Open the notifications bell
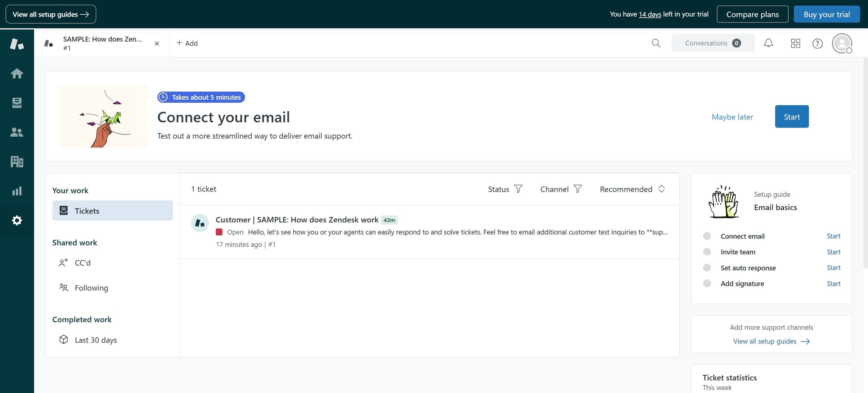The width and height of the screenshot is (868, 393). point(768,43)
